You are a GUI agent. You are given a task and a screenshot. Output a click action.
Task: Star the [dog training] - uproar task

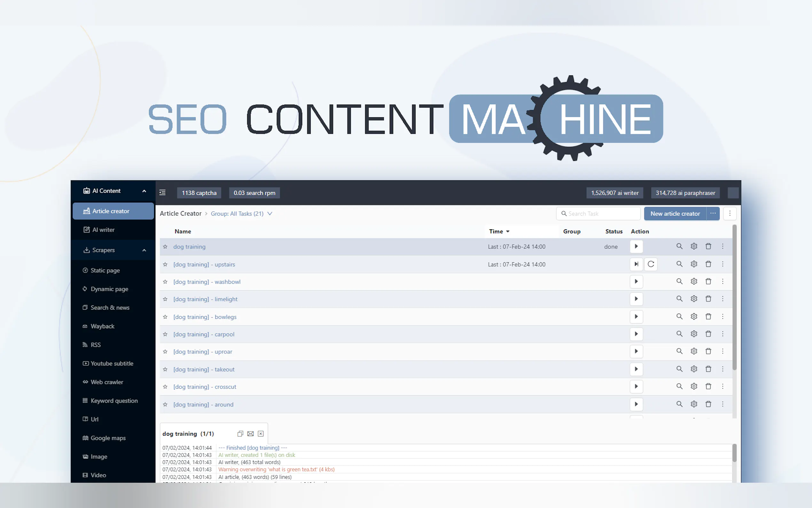click(x=165, y=352)
